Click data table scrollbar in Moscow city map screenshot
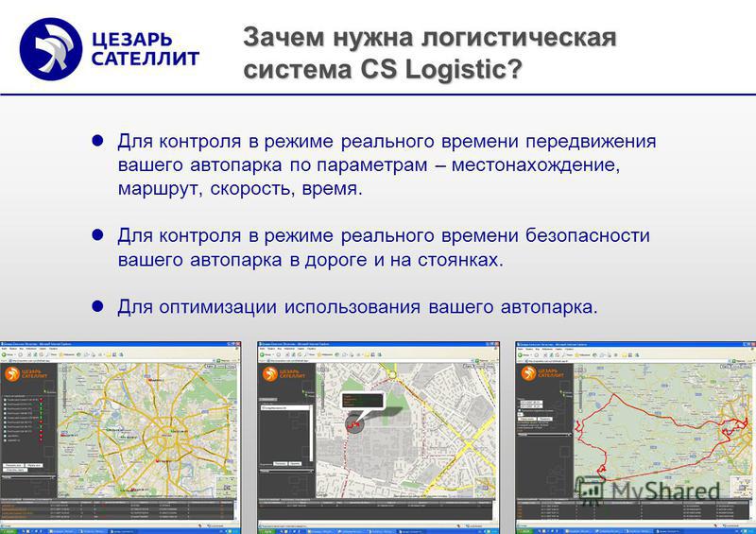This screenshot has width=756, height=534. point(235,509)
